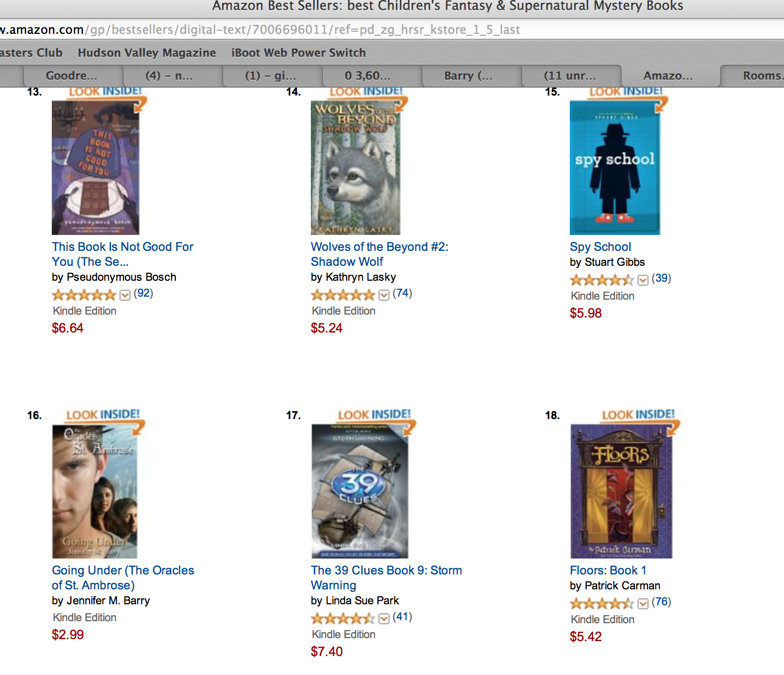Image resolution: width=784 pixels, height=675 pixels.
Task: Click star rating for 39 Clues Storm Warning
Action: (343, 618)
